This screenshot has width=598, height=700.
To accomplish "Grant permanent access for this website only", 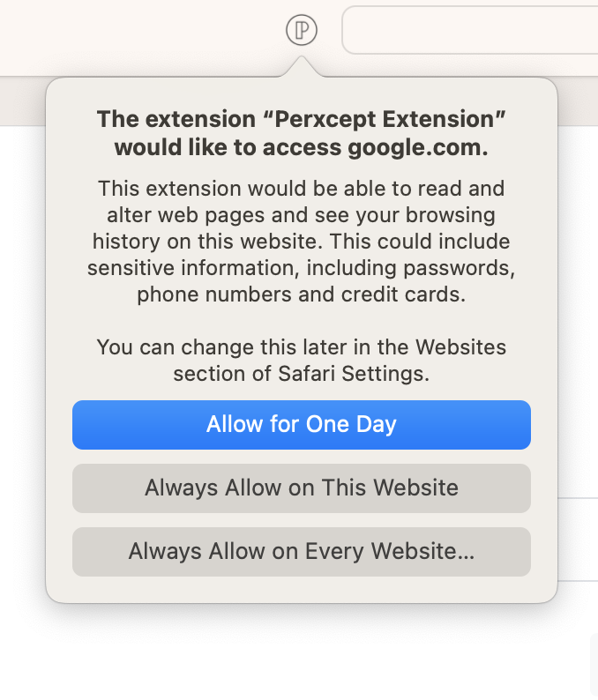I will [x=302, y=488].
